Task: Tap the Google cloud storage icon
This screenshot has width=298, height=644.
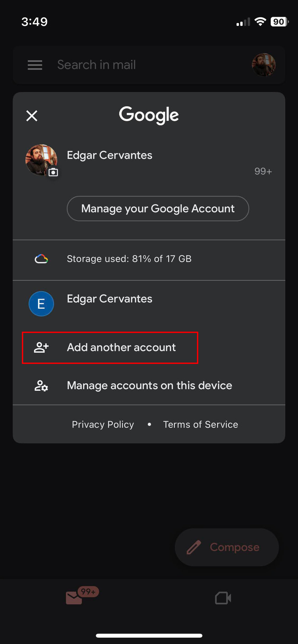Action: (x=41, y=259)
